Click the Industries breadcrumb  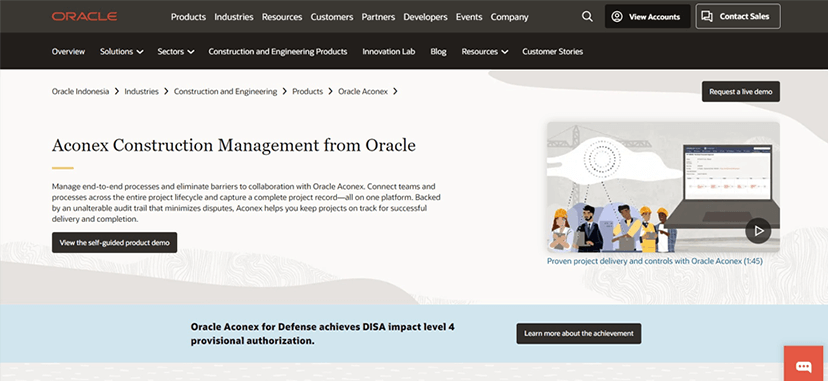[x=142, y=91]
